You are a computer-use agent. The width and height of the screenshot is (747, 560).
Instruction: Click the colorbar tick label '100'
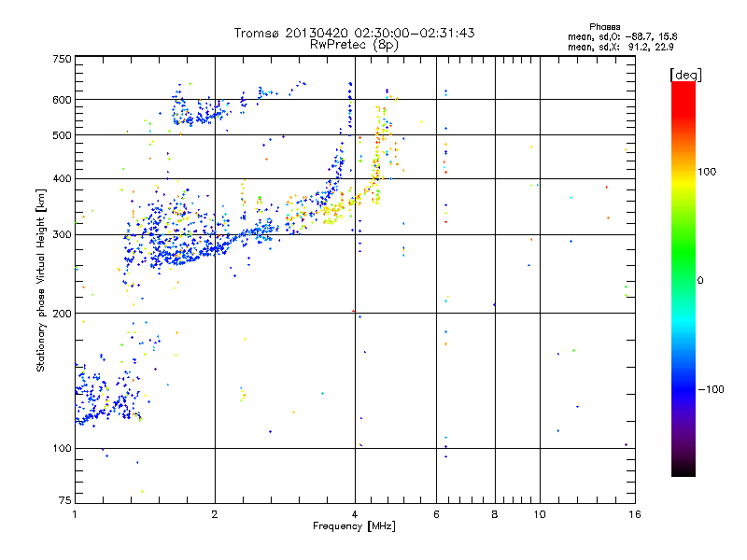[x=707, y=172]
